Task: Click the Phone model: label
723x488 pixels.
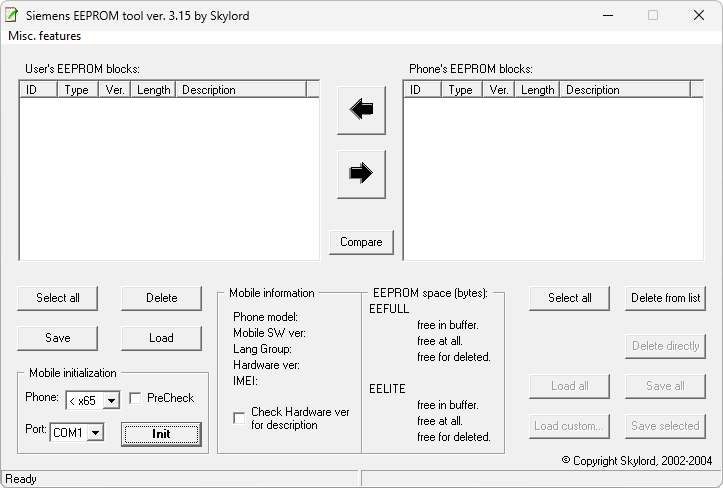Action: [x=265, y=317]
